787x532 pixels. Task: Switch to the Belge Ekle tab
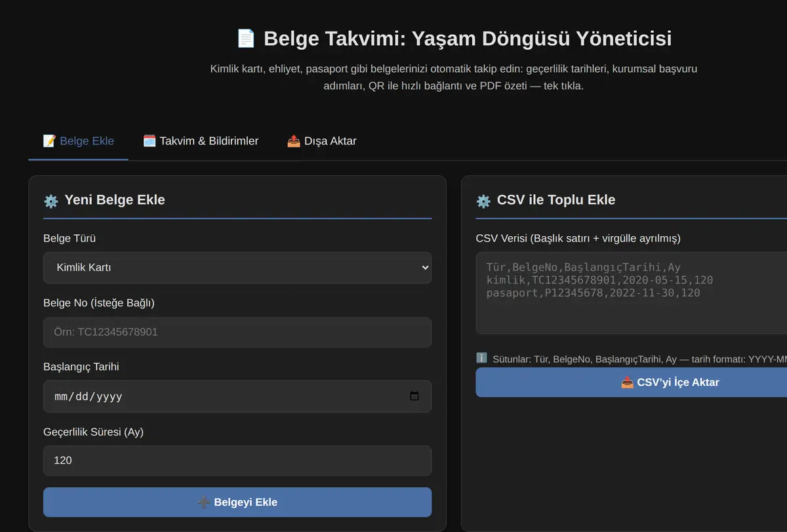78,141
